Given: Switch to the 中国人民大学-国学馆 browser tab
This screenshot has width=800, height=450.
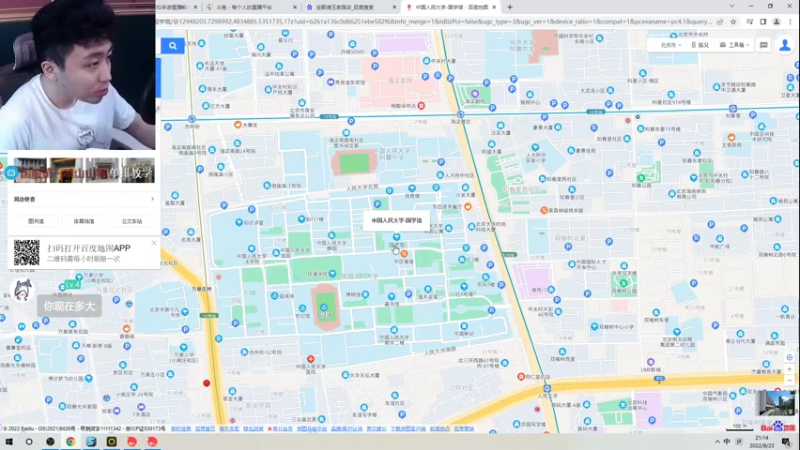Looking at the screenshot, I should (x=451, y=7).
